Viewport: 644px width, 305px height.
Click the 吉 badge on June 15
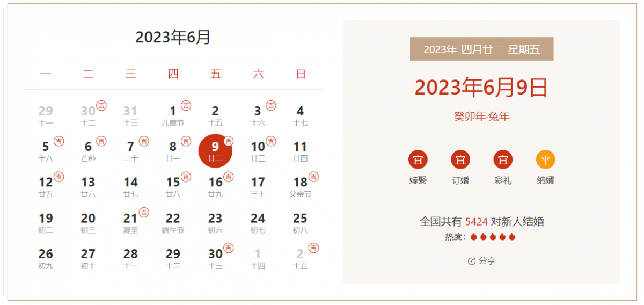coord(186,177)
